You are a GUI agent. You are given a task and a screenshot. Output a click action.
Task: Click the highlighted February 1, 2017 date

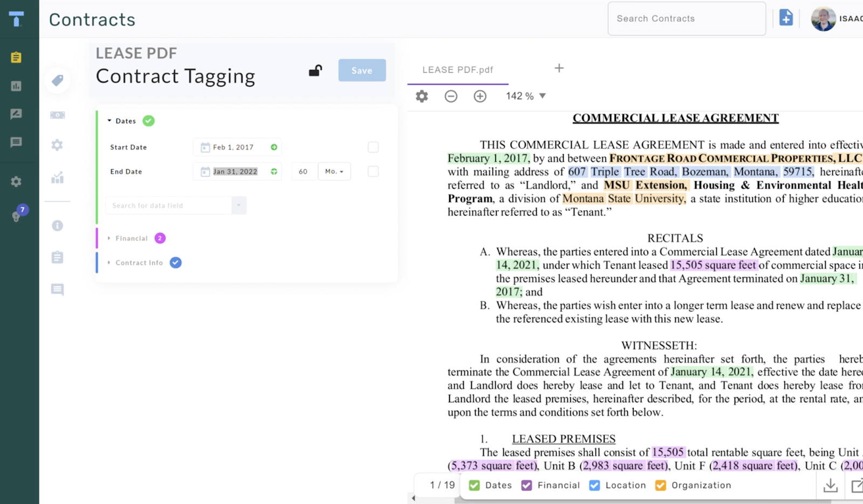pos(489,158)
